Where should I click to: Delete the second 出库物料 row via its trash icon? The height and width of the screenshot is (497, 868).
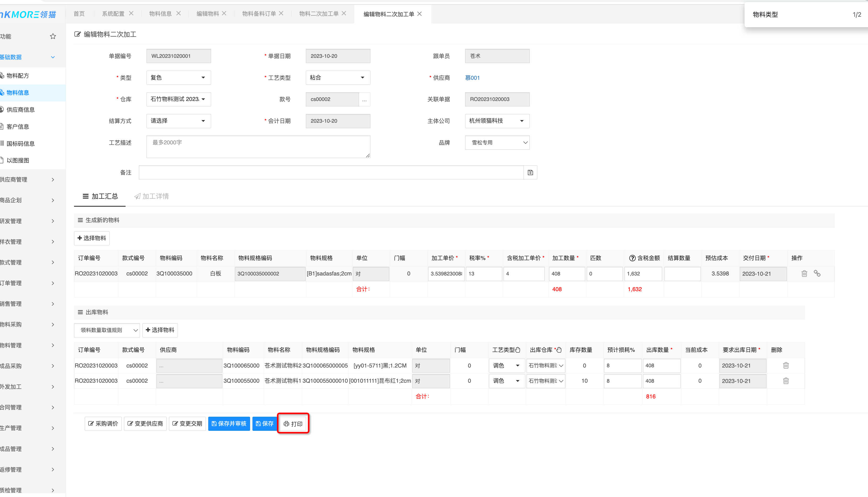click(x=786, y=381)
